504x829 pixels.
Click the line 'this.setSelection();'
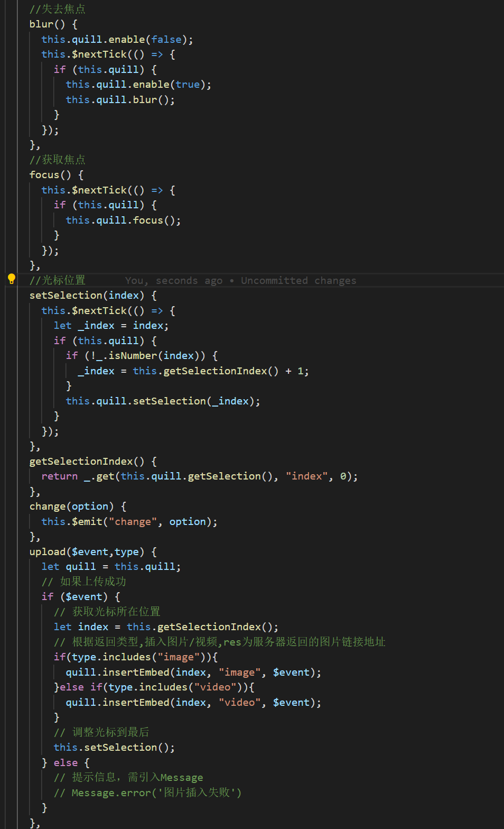114,748
